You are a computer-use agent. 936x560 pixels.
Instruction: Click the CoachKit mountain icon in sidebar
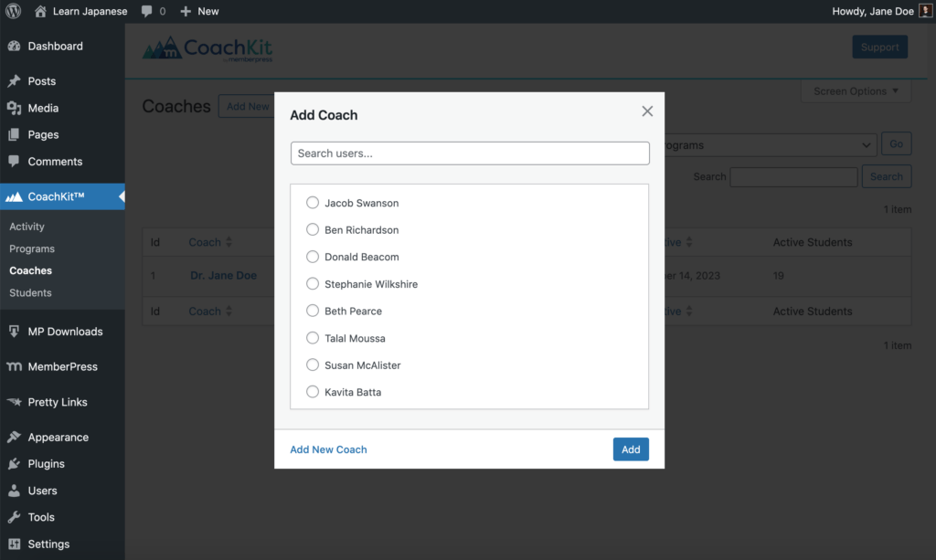click(x=14, y=196)
